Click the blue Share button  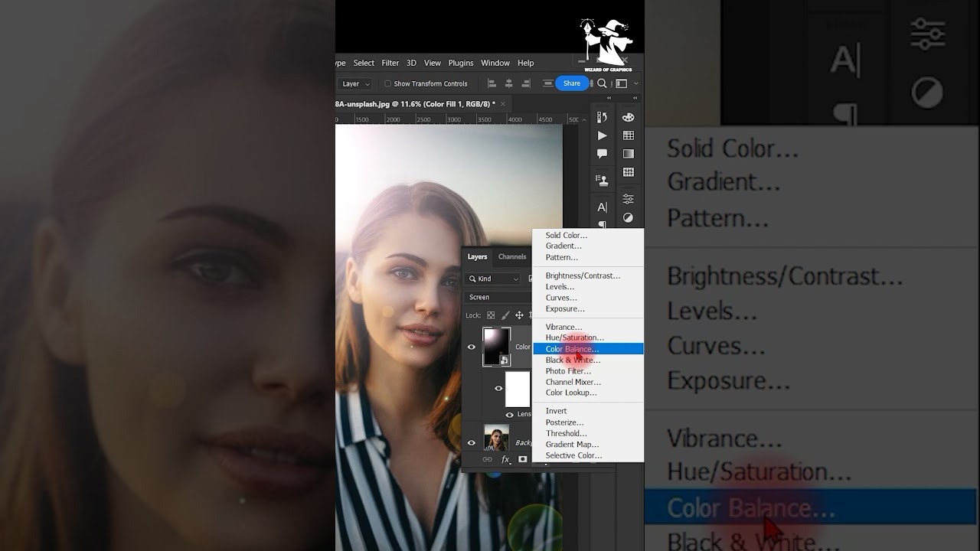pos(572,83)
